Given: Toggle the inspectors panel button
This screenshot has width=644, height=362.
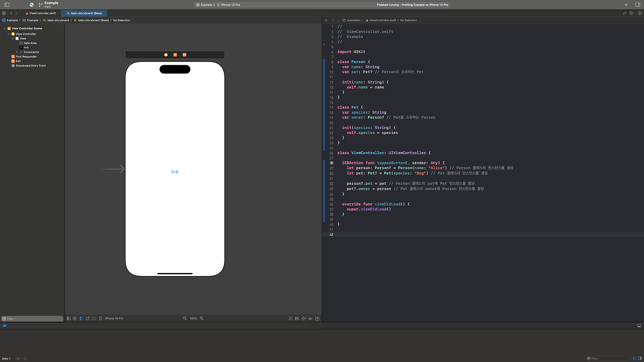Looking at the screenshot, I should pyautogui.click(x=637, y=5).
